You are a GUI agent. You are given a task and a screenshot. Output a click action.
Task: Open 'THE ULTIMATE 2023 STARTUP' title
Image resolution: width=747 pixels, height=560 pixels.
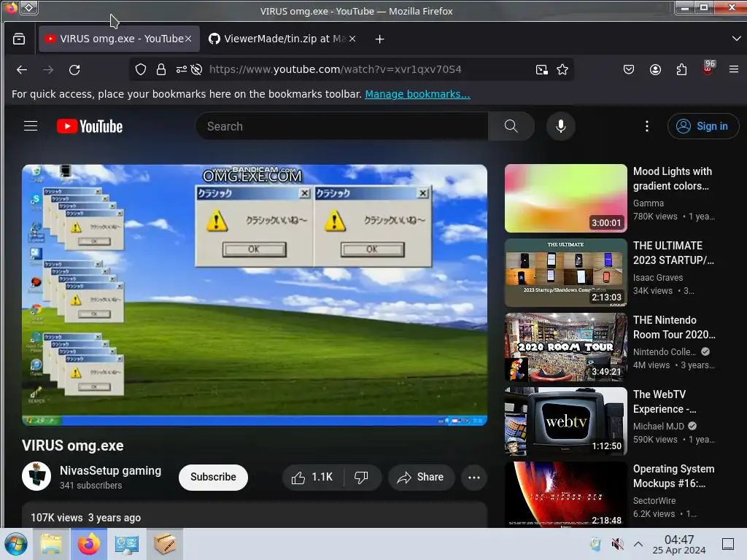pyautogui.click(x=673, y=253)
